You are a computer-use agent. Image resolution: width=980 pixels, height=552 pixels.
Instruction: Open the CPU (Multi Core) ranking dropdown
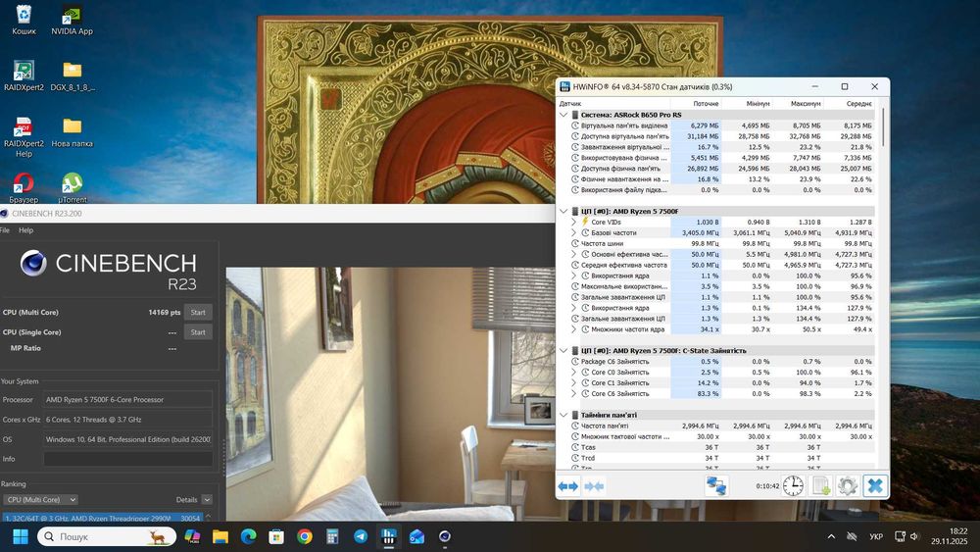click(x=40, y=499)
